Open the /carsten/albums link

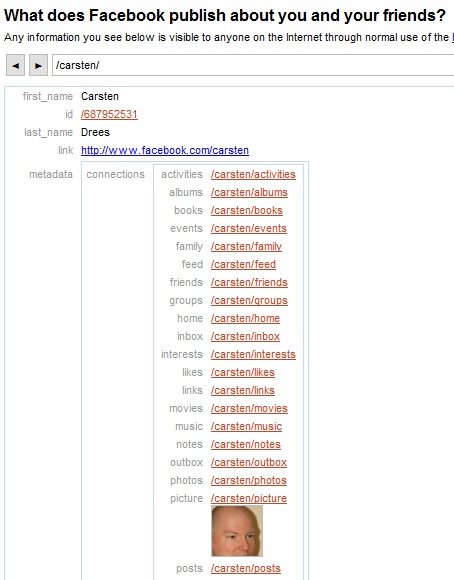(249, 192)
